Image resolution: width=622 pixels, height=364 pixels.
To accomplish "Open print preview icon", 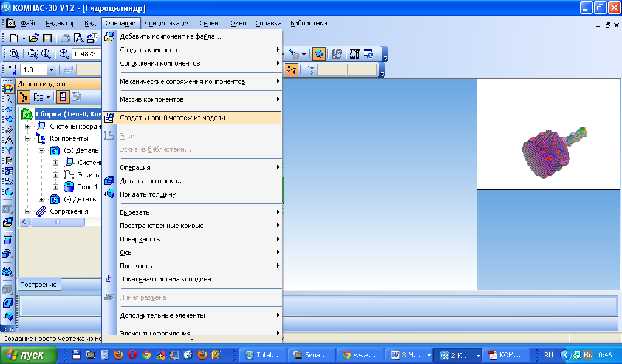I will point(78,38).
